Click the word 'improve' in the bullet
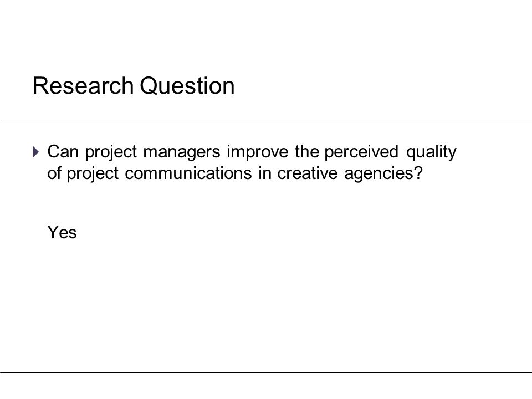This screenshot has width=532, height=399. [x=258, y=152]
